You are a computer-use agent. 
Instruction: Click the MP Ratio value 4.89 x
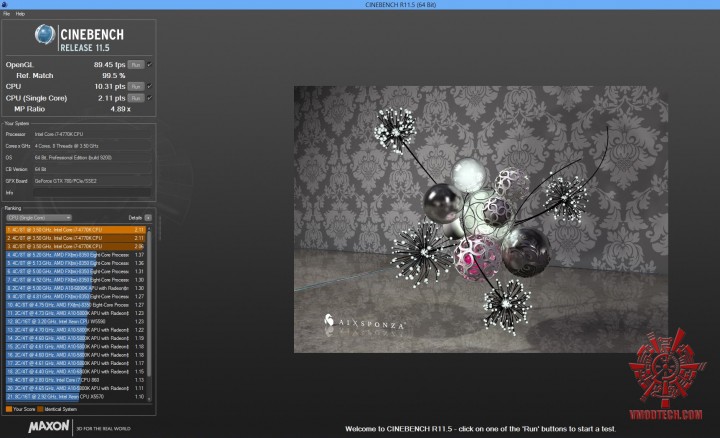120,109
